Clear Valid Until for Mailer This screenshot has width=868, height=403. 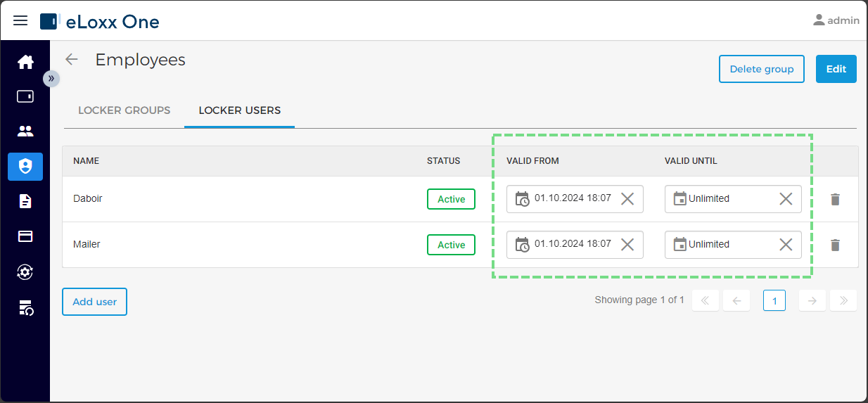tap(786, 245)
